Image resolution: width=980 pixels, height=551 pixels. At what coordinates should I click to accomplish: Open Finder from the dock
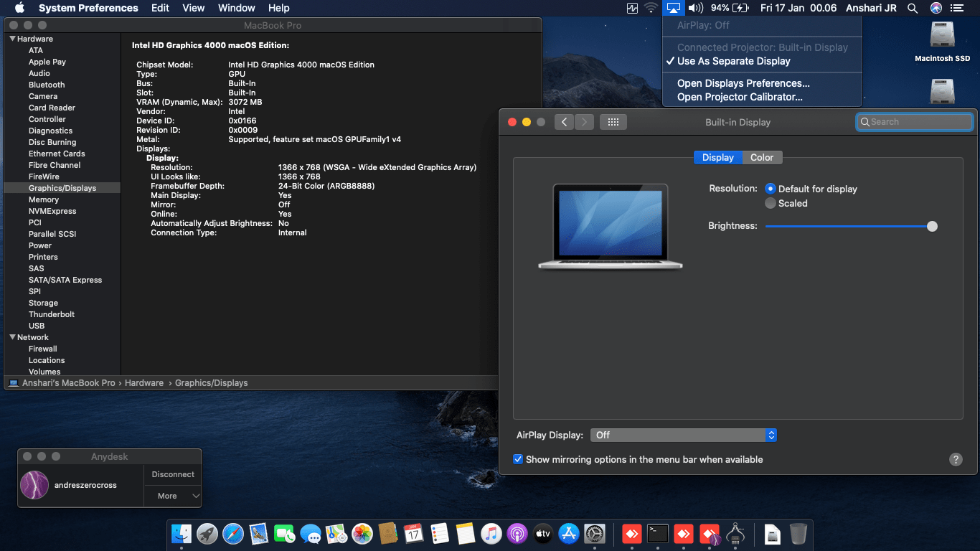182,534
